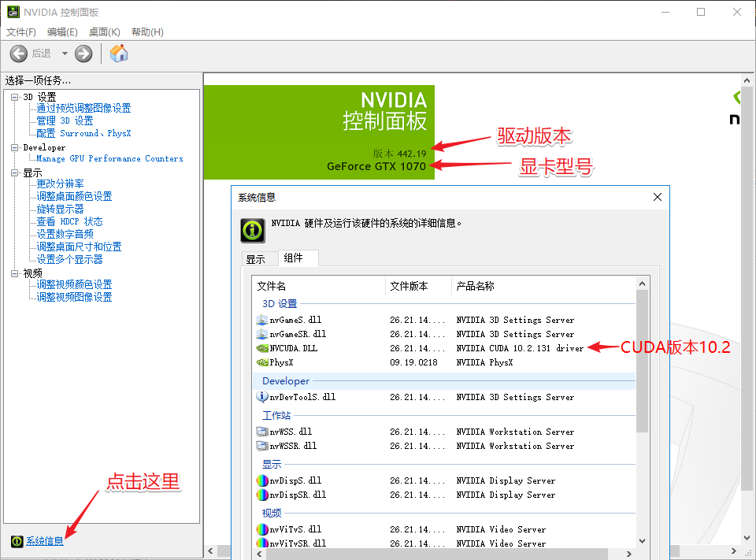Click the NVIDIA Control Panel title bar icon
The image size is (756, 560).
coord(13,12)
